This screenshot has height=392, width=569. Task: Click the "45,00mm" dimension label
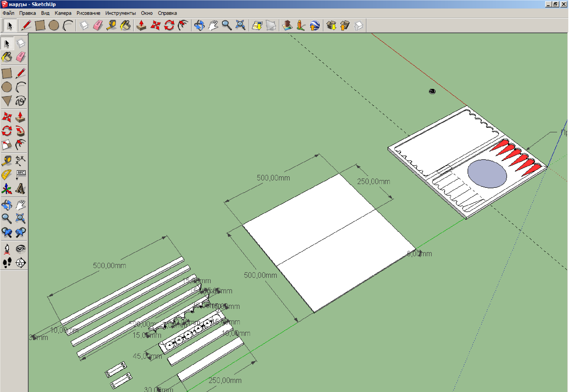point(147,356)
